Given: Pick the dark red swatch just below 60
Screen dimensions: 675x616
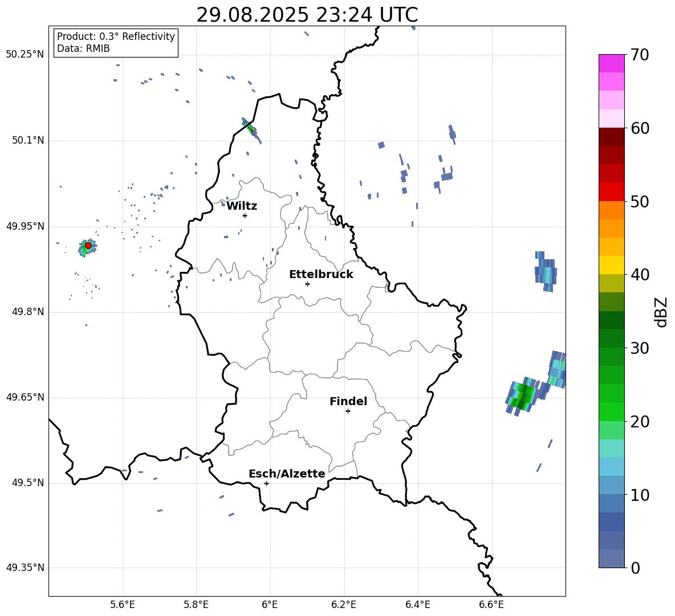Looking at the screenshot, I should tap(611, 137).
